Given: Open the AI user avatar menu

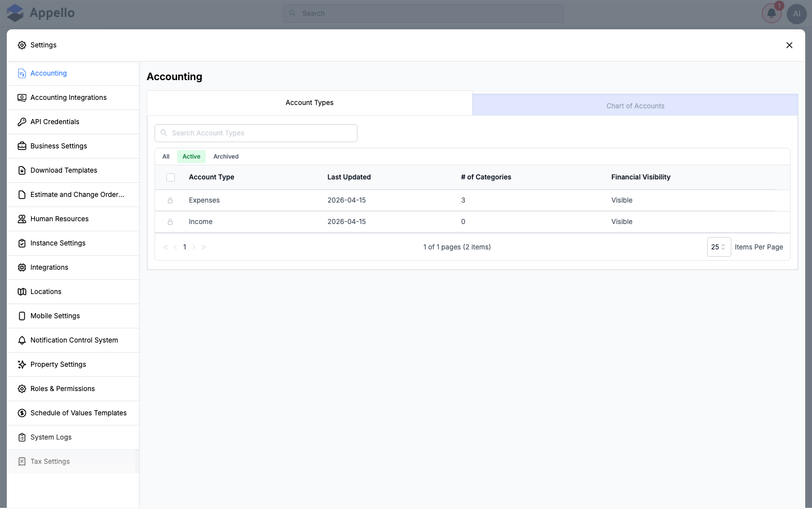Looking at the screenshot, I should click(797, 14).
